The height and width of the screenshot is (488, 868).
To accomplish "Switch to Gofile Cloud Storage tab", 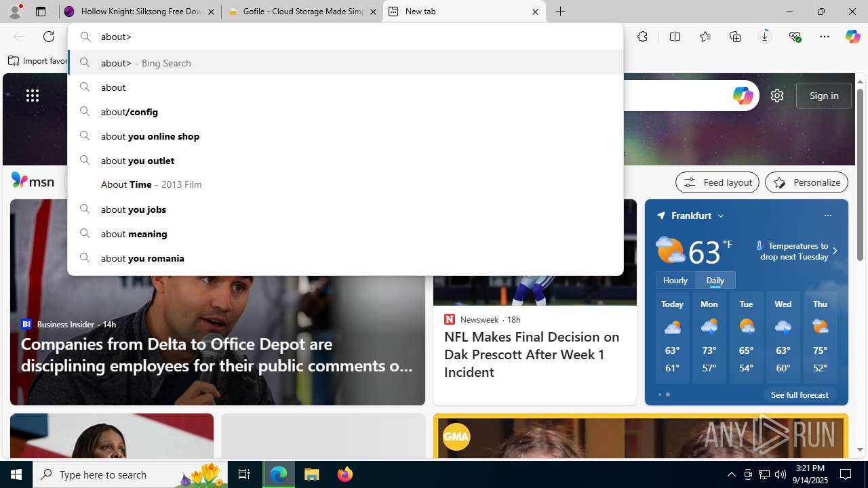I will point(302,12).
